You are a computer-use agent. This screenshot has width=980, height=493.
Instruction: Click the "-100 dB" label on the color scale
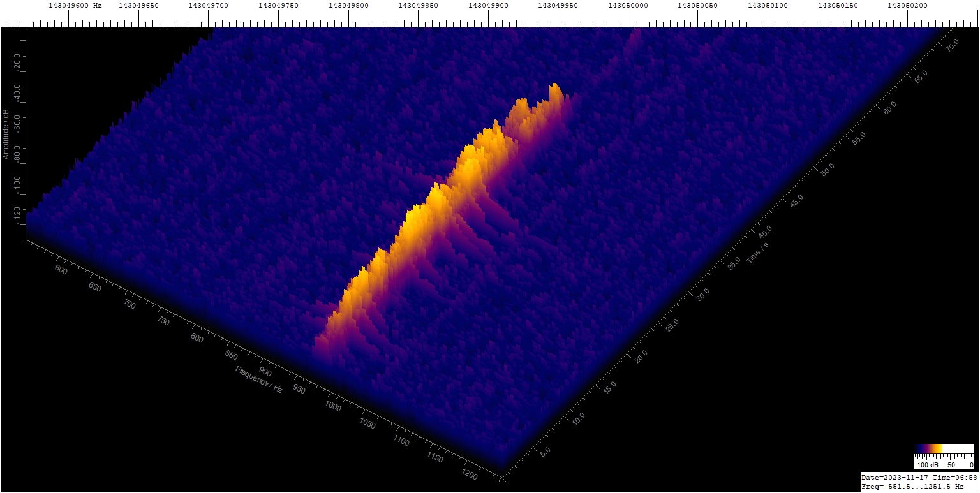926,466
